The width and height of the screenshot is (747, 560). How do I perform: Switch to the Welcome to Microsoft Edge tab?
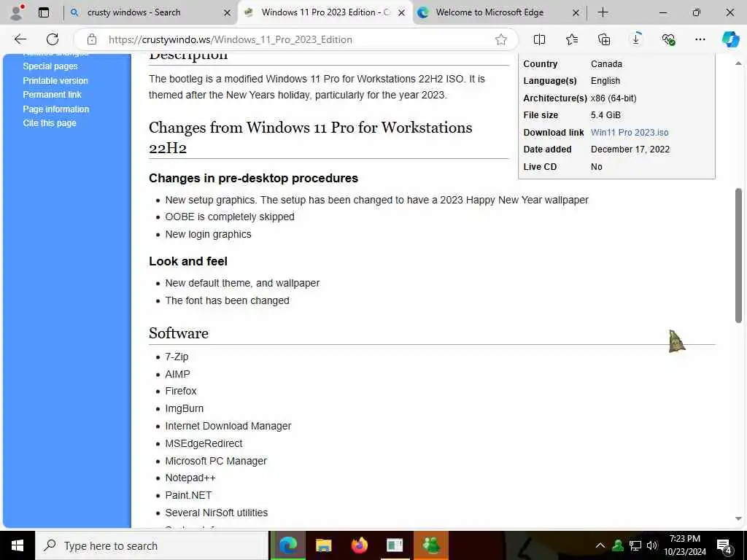coord(489,12)
